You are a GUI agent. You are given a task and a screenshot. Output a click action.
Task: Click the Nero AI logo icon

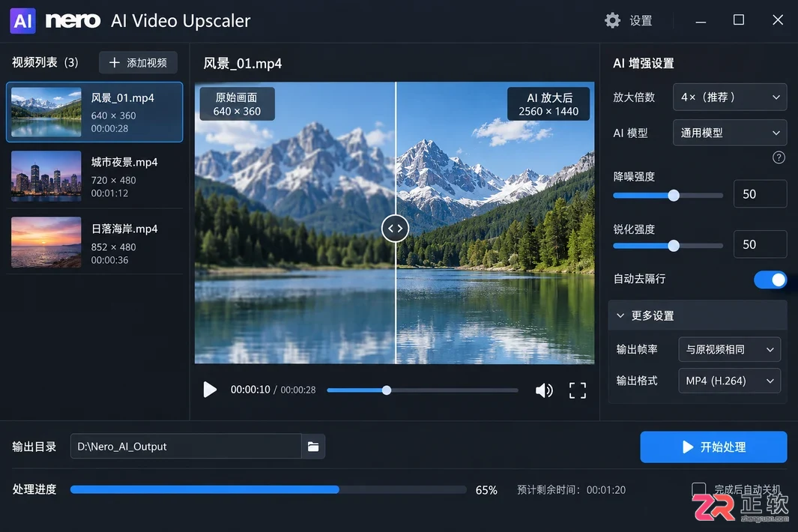click(x=23, y=20)
